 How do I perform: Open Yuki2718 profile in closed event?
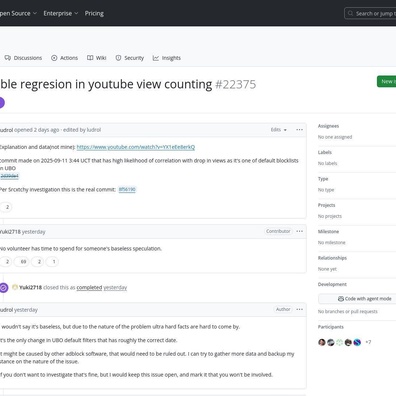click(x=30, y=287)
